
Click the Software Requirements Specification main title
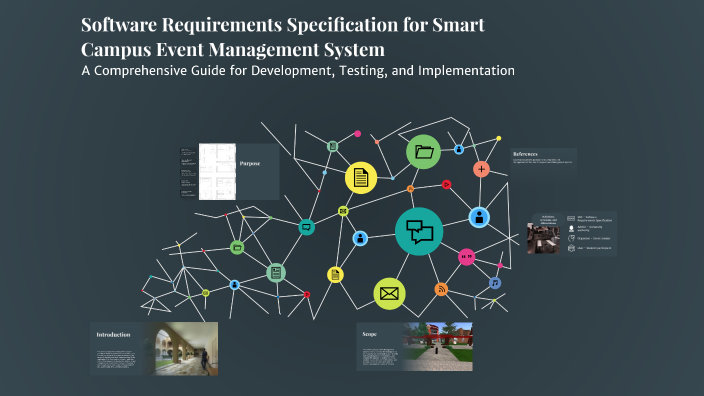click(283, 37)
